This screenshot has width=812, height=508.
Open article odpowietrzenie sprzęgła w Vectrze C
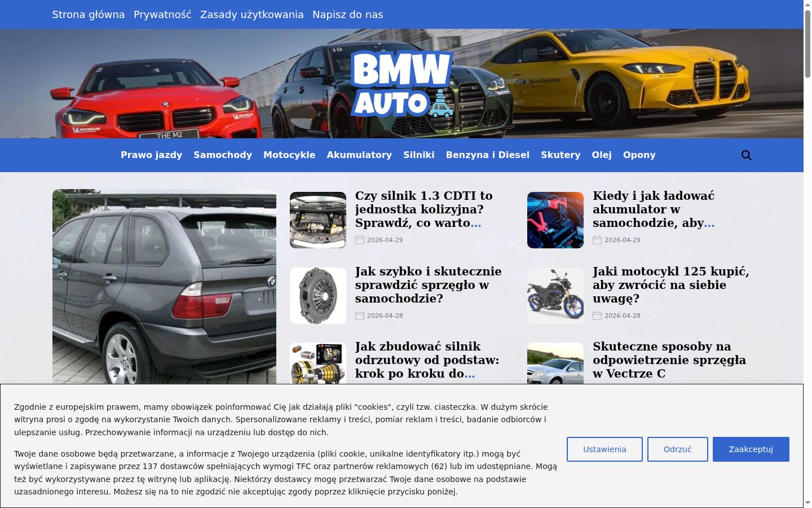[x=669, y=360]
